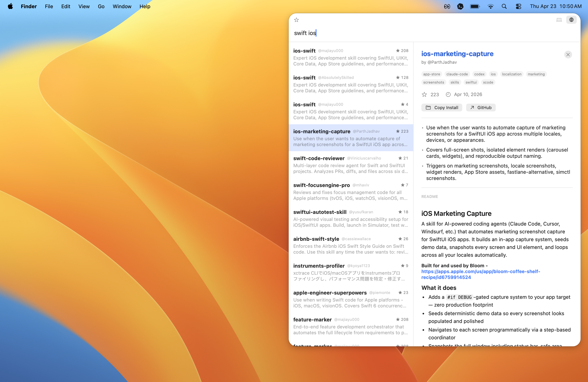Click the battery status icon

(475, 6)
